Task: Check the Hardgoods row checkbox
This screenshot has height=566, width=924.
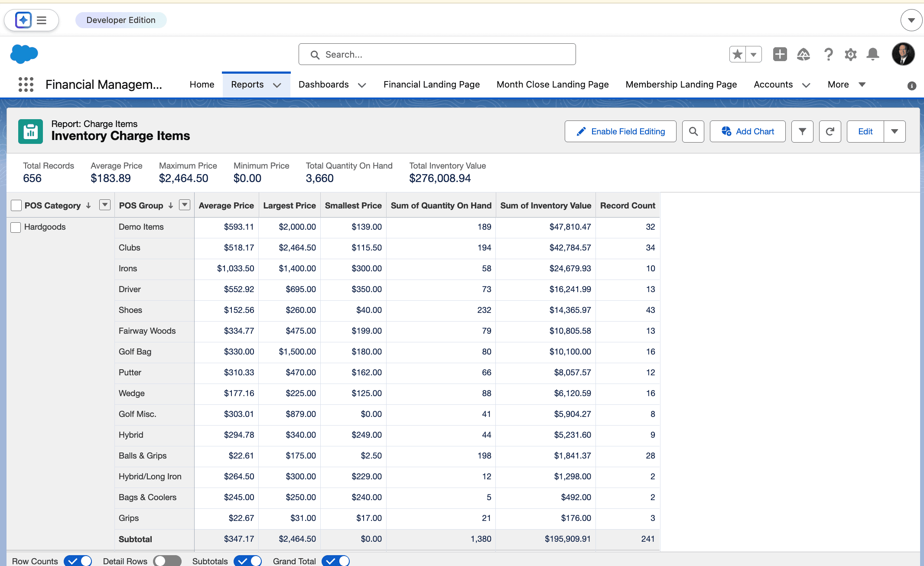Action: 16,227
